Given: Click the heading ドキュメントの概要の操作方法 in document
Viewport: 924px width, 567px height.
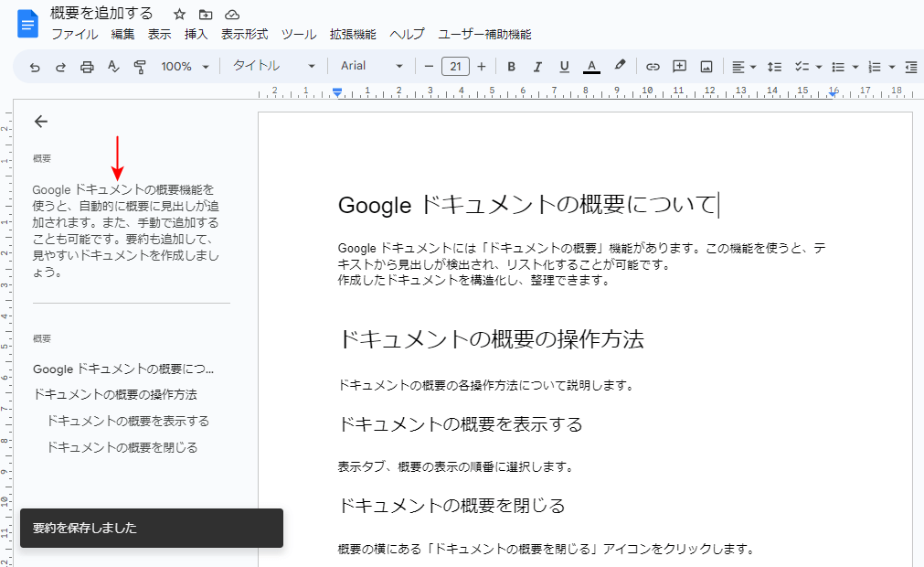Looking at the screenshot, I should (x=491, y=339).
